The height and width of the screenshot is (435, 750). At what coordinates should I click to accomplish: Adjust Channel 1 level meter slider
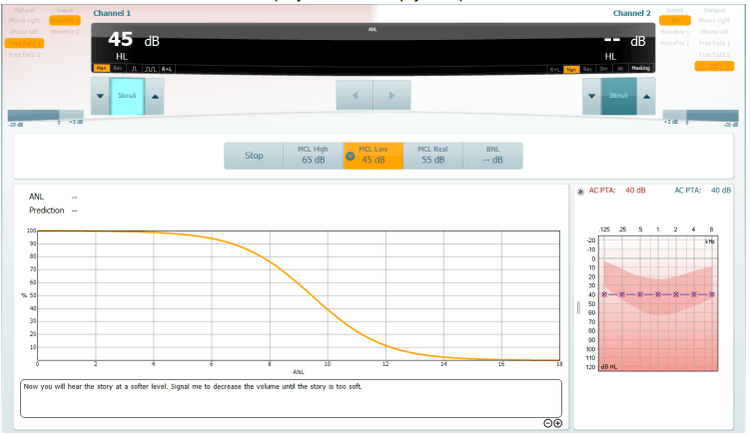[45, 115]
